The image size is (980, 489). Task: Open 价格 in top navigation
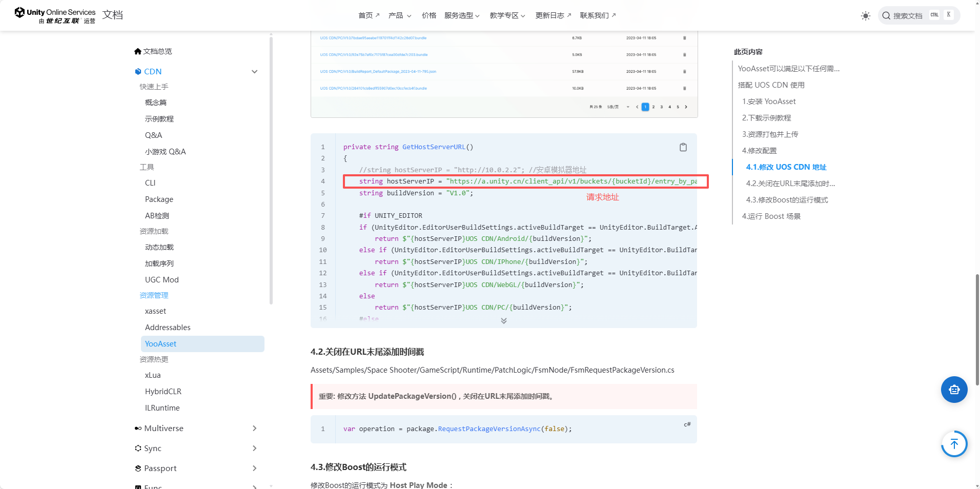429,15
